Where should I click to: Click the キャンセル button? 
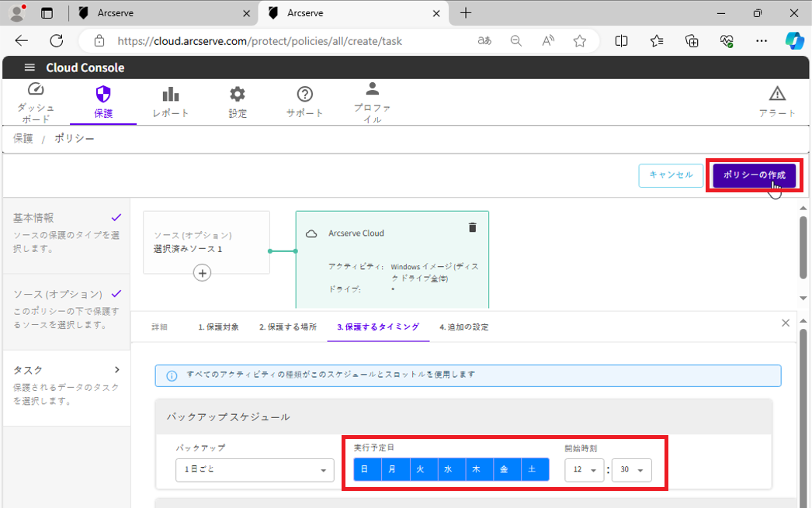[670, 175]
